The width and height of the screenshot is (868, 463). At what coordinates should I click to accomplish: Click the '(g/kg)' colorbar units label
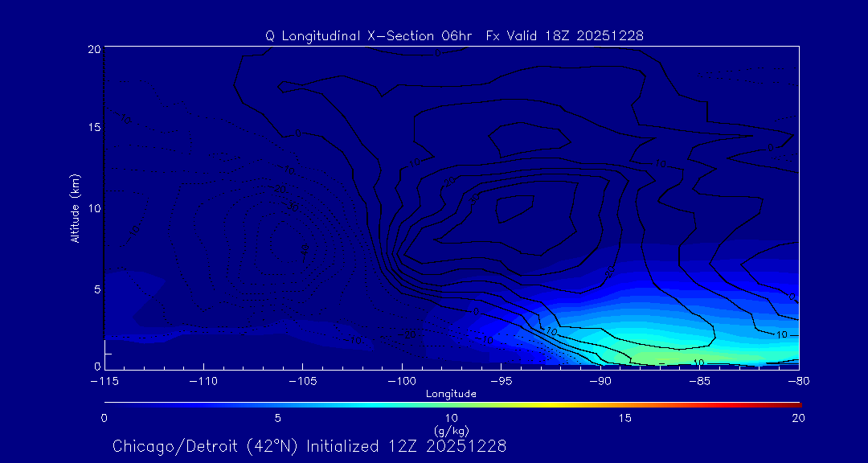[451, 430]
